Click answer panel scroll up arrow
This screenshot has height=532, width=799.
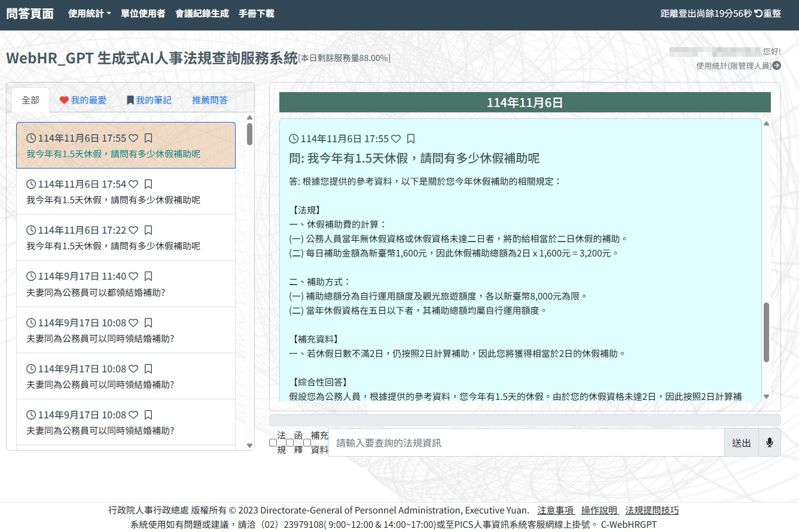tap(766, 124)
